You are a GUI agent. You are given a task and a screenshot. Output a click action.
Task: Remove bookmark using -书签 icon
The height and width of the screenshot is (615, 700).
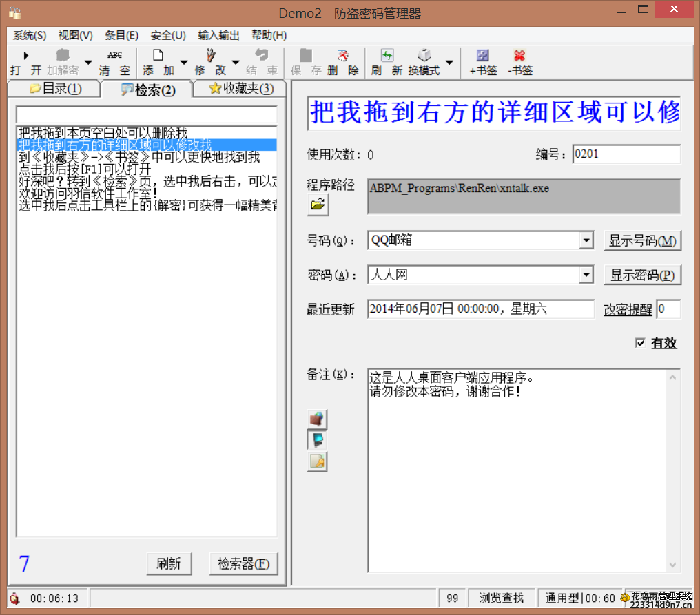point(519,62)
